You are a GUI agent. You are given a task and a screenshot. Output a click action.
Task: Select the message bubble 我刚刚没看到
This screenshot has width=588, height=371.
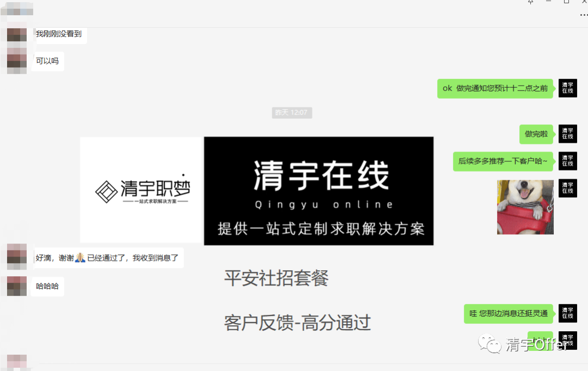tap(59, 34)
